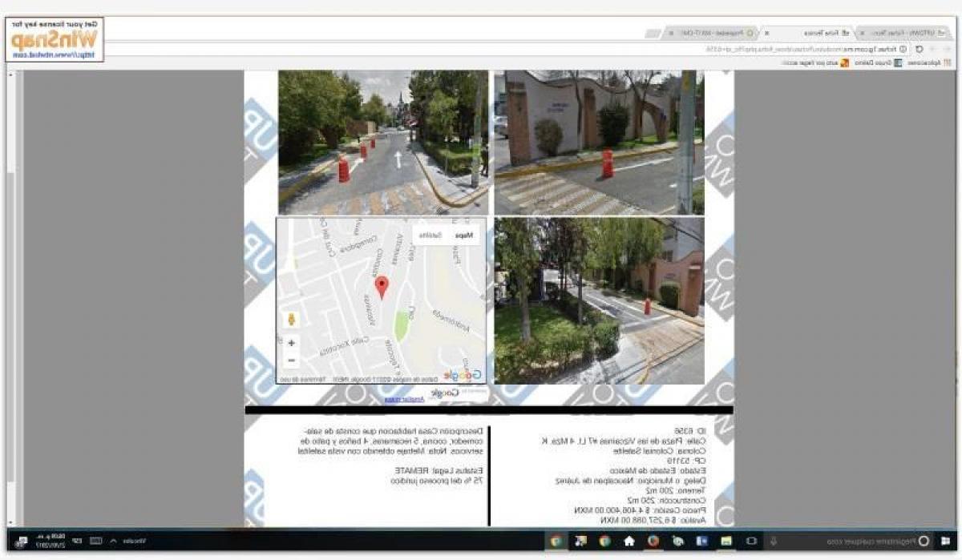Image resolution: width=962 pixels, height=560 pixels.
Task: Zoom in the map with the plus button
Action: pos(291,343)
